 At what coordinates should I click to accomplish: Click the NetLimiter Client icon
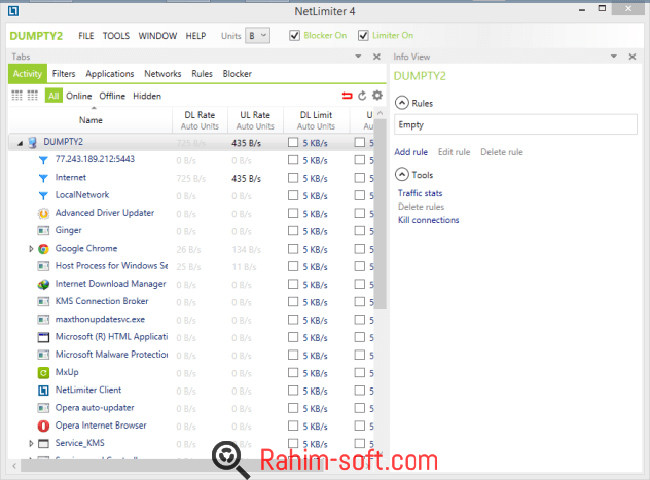pos(43,390)
